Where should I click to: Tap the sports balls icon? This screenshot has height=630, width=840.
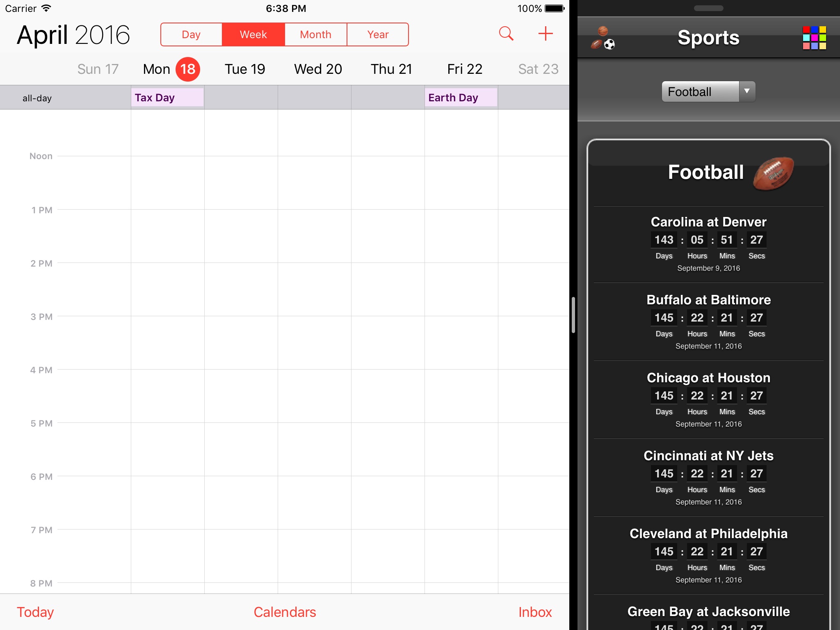pos(603,38)
